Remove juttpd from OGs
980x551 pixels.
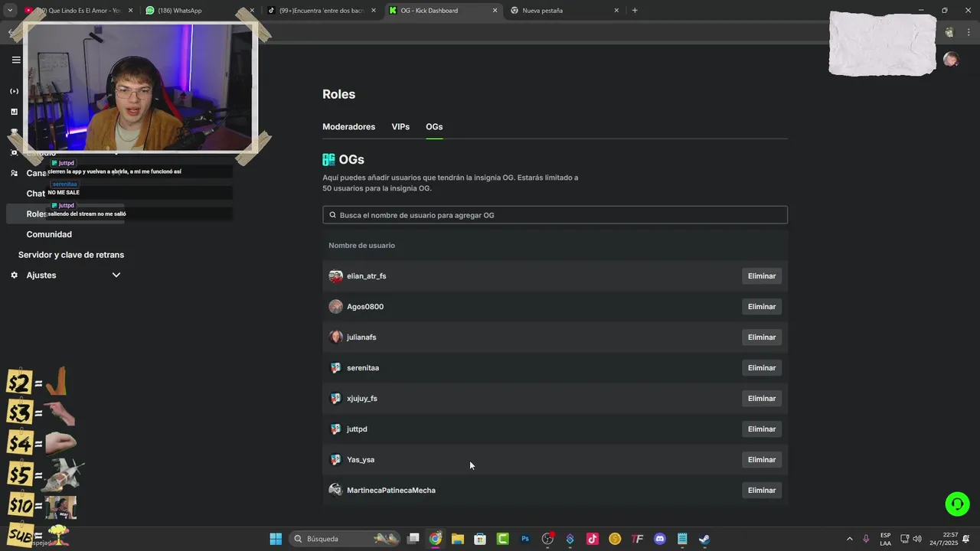(762, 429)
